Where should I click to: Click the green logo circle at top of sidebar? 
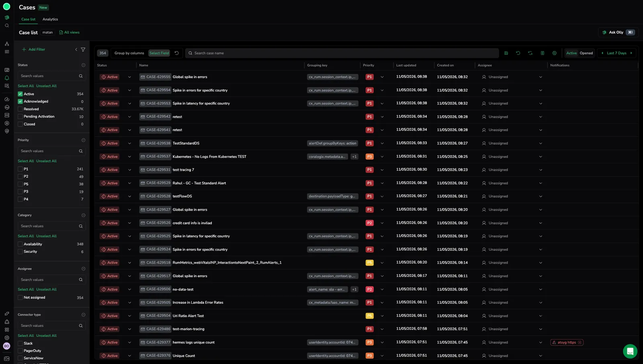click(6, 6)
